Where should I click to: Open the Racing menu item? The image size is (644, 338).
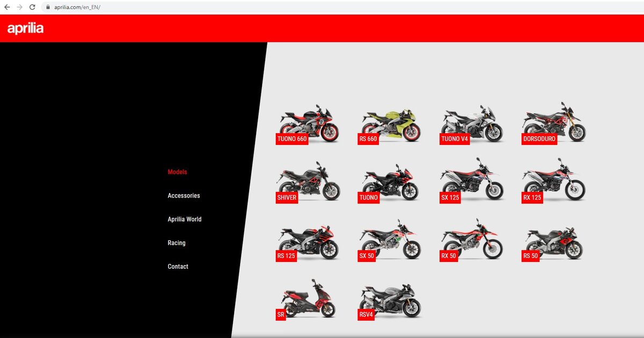(x=177, y=243)
